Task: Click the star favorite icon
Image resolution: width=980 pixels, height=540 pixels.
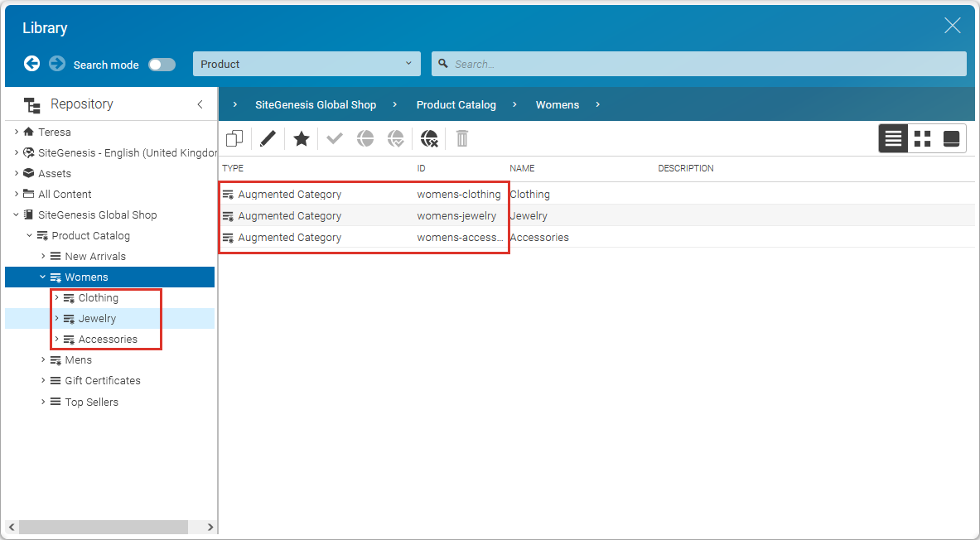Action: coord(301,138)
